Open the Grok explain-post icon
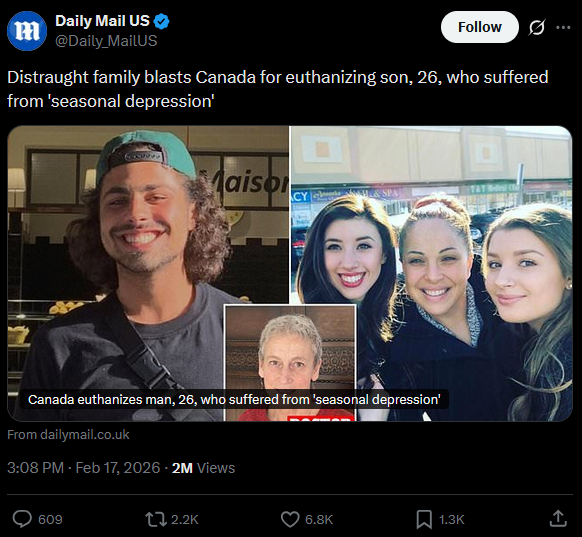This screenshot has width=582, height=537. click(x=537, y=27)
